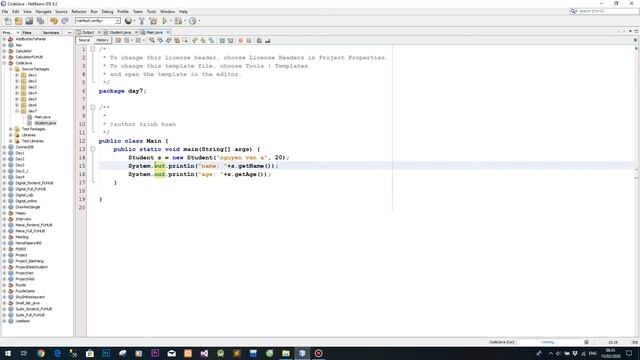Switch to the Services panel tab
The image size is (640, 360).
point(51,32)
